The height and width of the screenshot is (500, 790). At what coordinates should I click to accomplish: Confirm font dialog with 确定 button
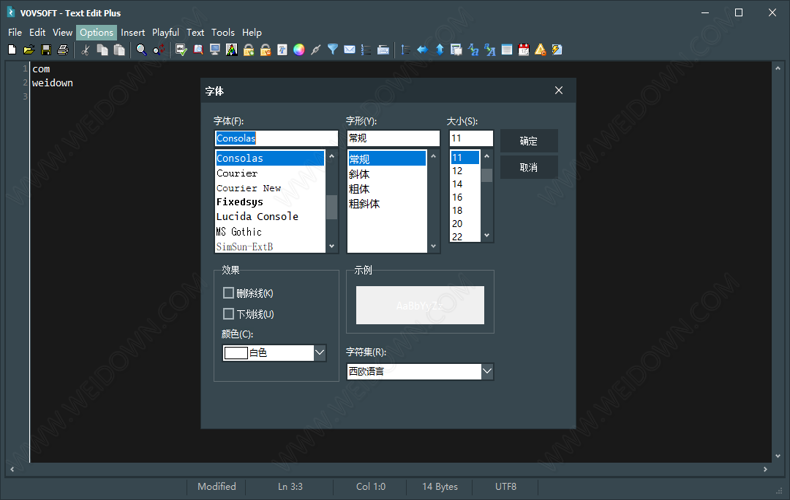529,141
